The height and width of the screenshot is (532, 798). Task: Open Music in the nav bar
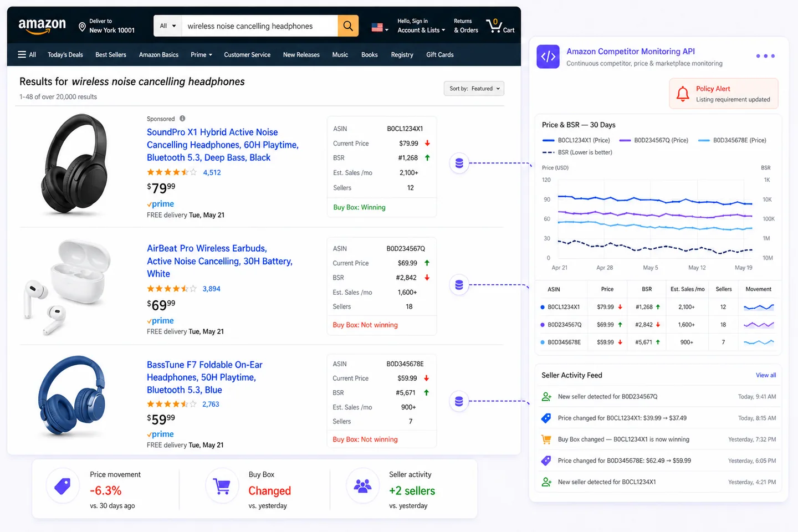click(x=340, y=55)
